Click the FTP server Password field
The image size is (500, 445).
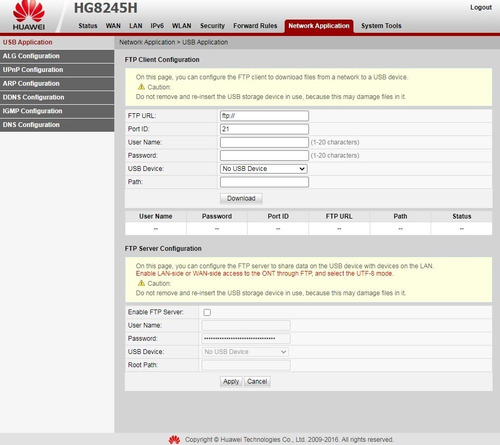[x=246, y=338]
